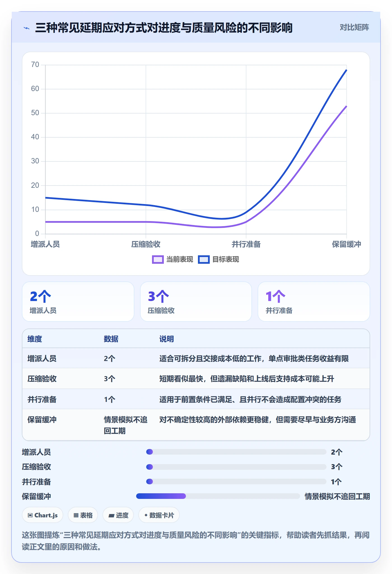Click the Chart.js tag
This screenshot has width=392, height=574.
(43, 515)
